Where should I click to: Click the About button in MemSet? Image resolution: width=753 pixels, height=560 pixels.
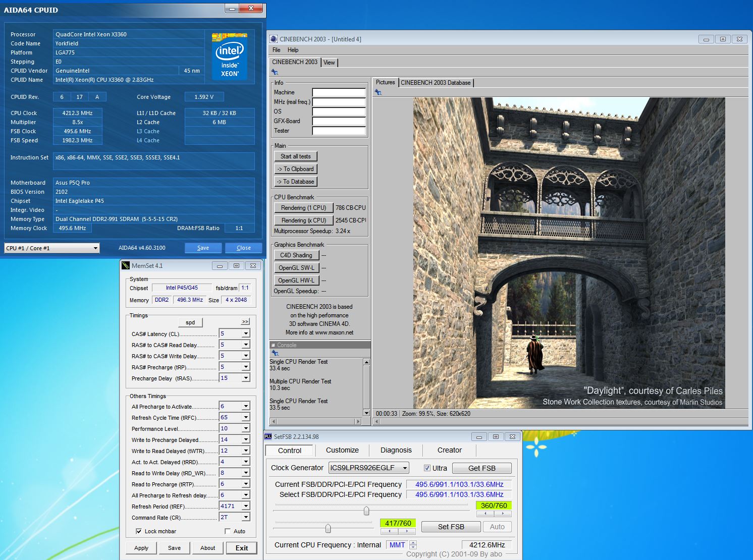pos(207,548)
